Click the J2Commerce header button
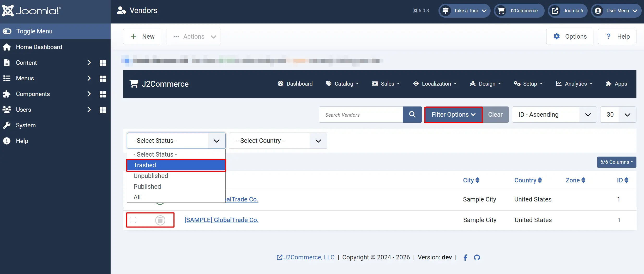Screen dimensions: 644x274 (519, 11)
